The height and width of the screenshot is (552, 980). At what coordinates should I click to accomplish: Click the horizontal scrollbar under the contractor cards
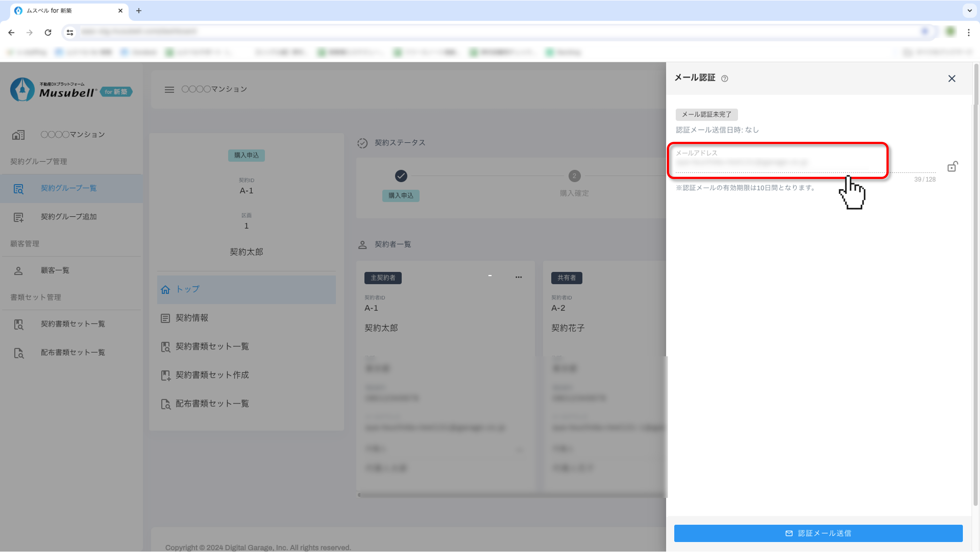(510, 495)
